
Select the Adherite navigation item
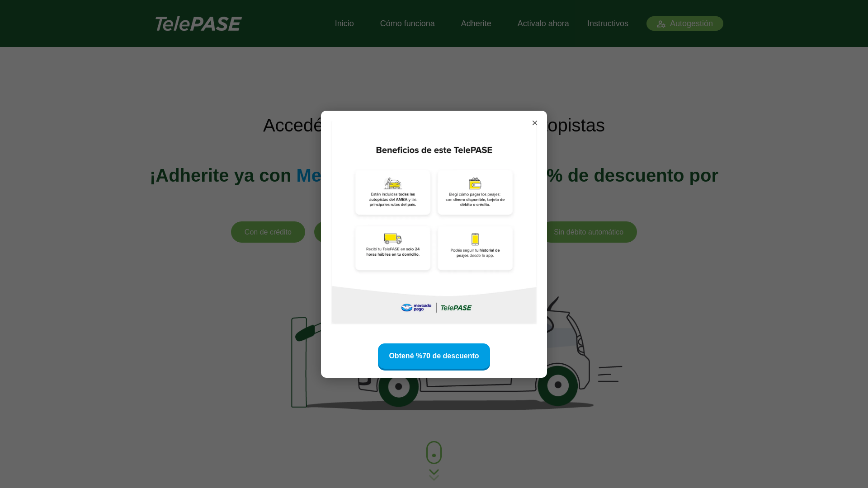[x=476, y=23]
